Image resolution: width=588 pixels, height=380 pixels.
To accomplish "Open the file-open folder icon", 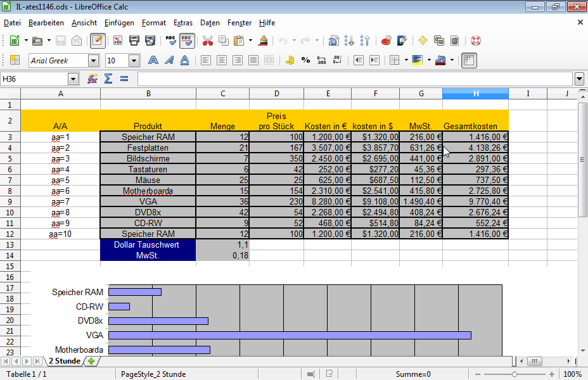I will coord(37,41).
